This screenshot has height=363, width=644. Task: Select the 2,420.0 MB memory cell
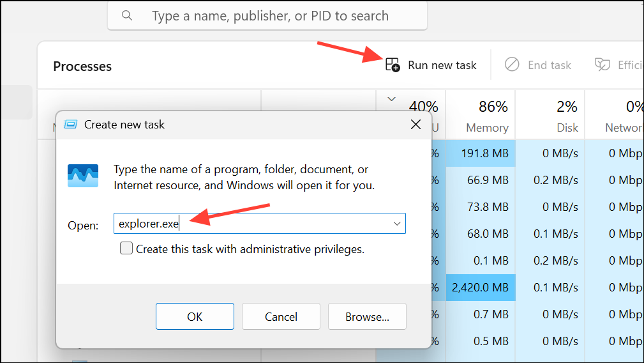click(x=481, y=288)
